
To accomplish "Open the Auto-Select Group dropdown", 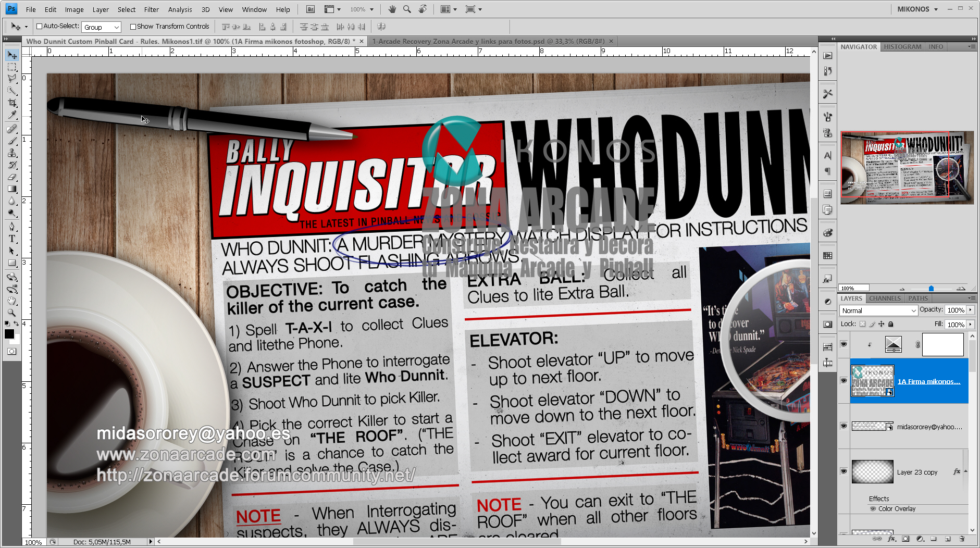I will tap(102, 27).
